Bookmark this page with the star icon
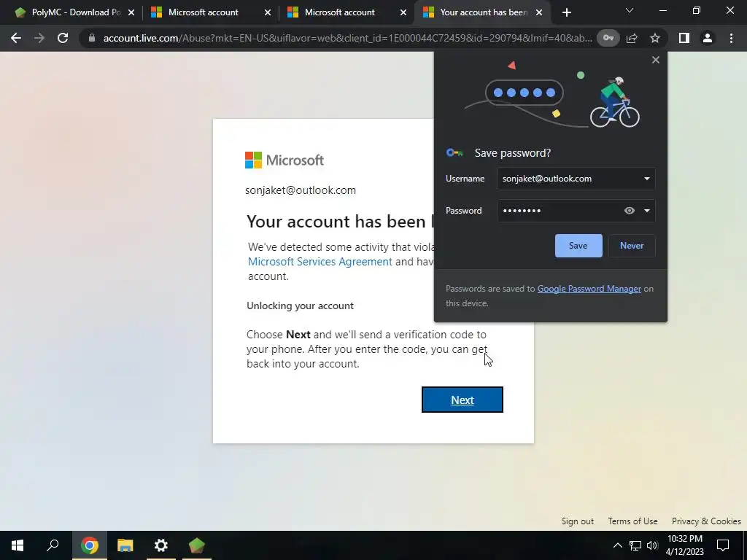The height and width of the screenshot is (560, 747). (x=655, y=38)
